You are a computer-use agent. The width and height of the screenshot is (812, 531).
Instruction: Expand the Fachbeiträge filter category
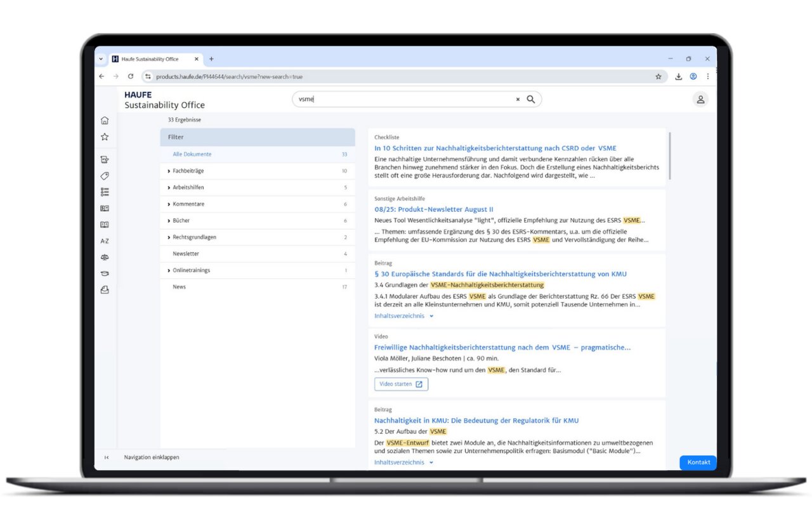188,171
